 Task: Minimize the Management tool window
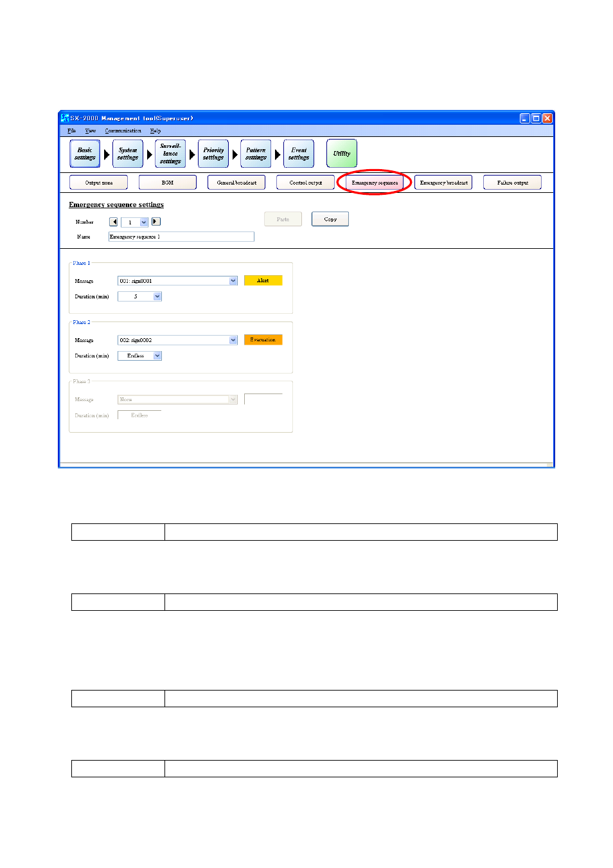tap(525, 118)
